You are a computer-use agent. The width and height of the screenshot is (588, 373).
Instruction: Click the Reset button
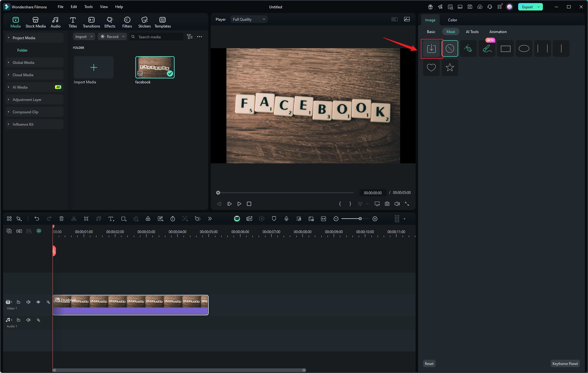[x=429, y=363]
